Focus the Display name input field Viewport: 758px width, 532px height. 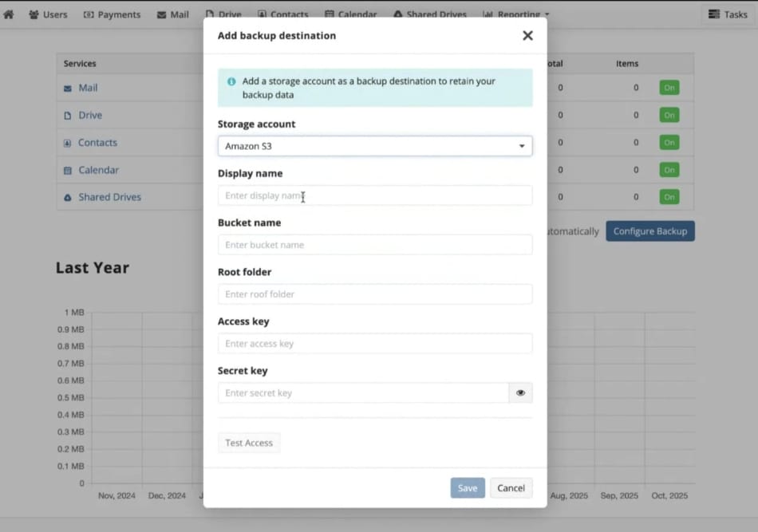click(x=375, y=195)
